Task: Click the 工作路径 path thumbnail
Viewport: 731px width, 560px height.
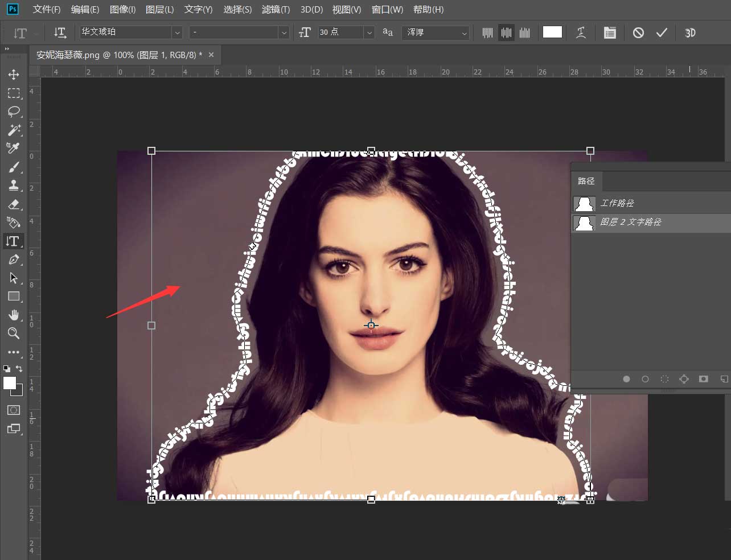Action: click(584, 204)
